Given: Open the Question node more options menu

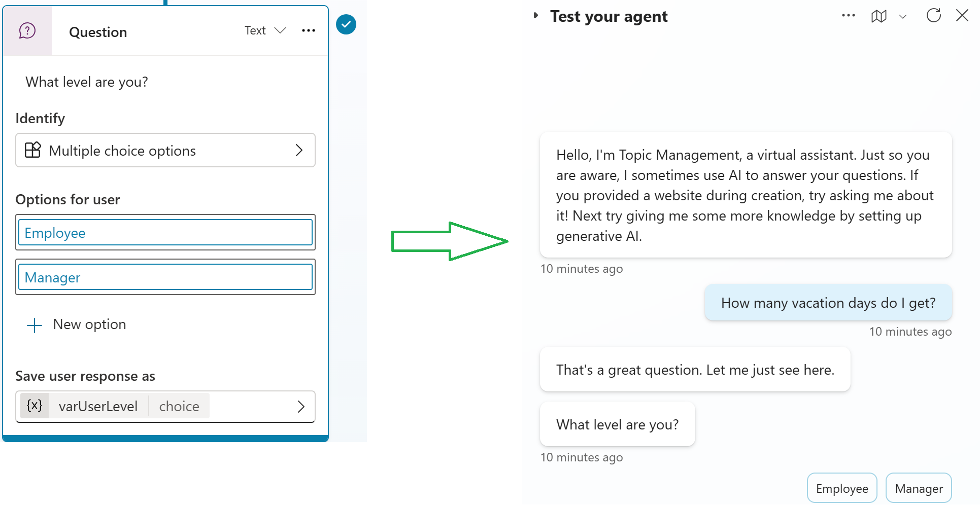Looking at the screenshot, I should [308, 31].
